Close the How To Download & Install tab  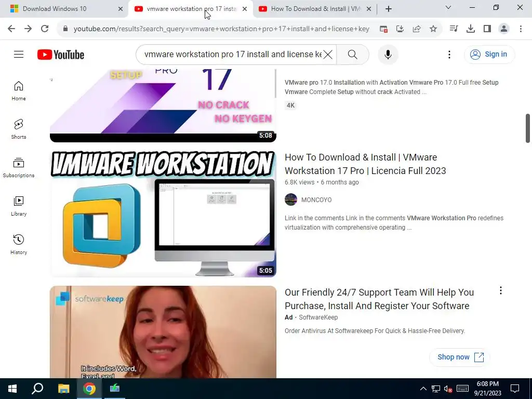point(369,9)
